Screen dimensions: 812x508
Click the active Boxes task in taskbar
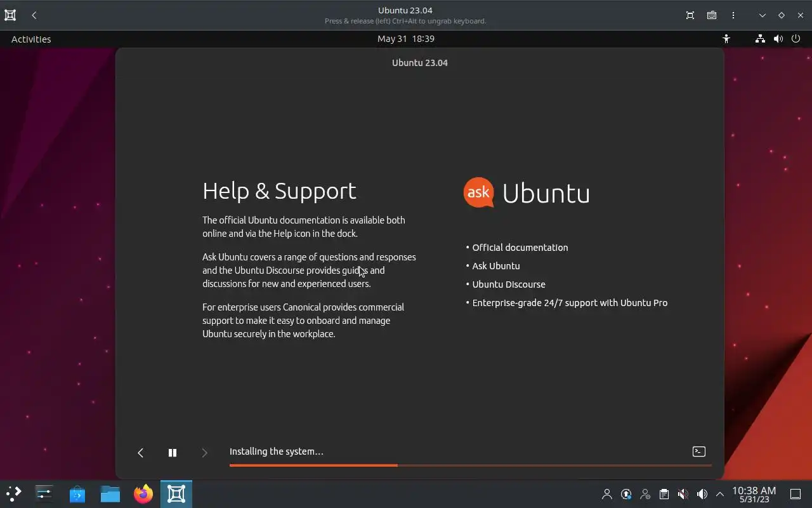[176, 493]
